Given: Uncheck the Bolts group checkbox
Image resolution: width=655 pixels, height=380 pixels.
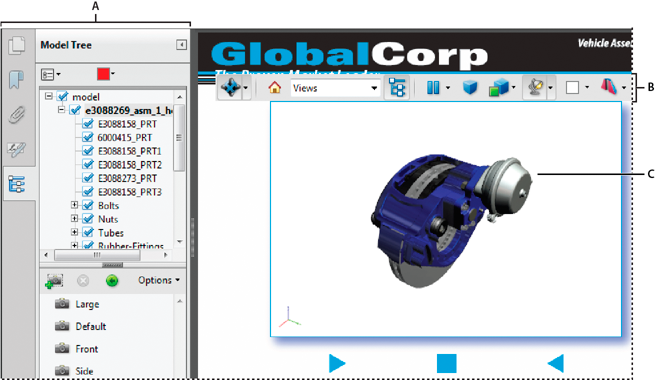Looking at the screenshot, I should tap(88, 205).
